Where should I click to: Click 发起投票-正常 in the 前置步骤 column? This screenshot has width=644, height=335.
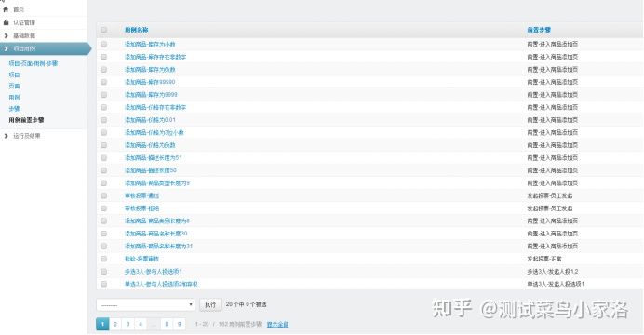click(544, 259)
